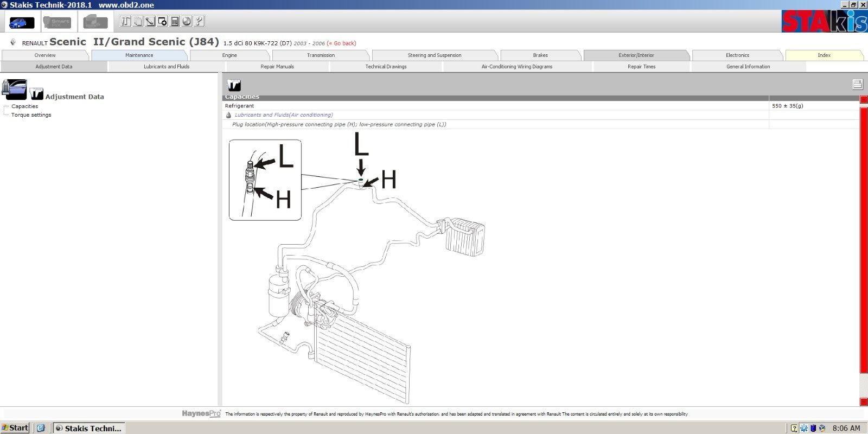Click the Plug location description text

[x=339, y=124]
